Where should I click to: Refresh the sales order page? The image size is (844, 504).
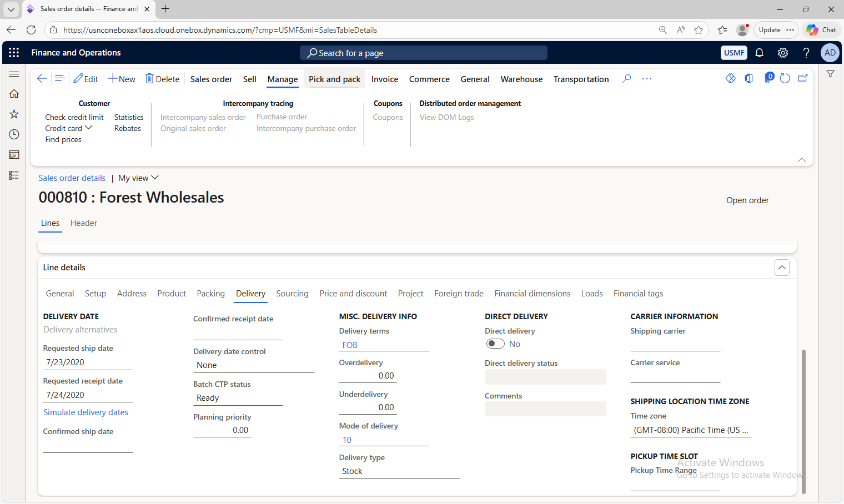click(785, 79)
